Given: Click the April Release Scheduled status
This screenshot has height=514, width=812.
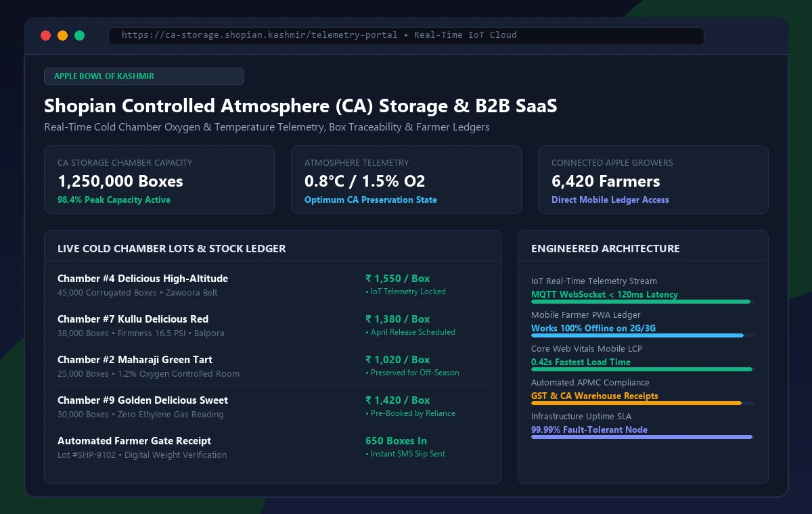Looking at the screenshot, I should pos(410,332).
